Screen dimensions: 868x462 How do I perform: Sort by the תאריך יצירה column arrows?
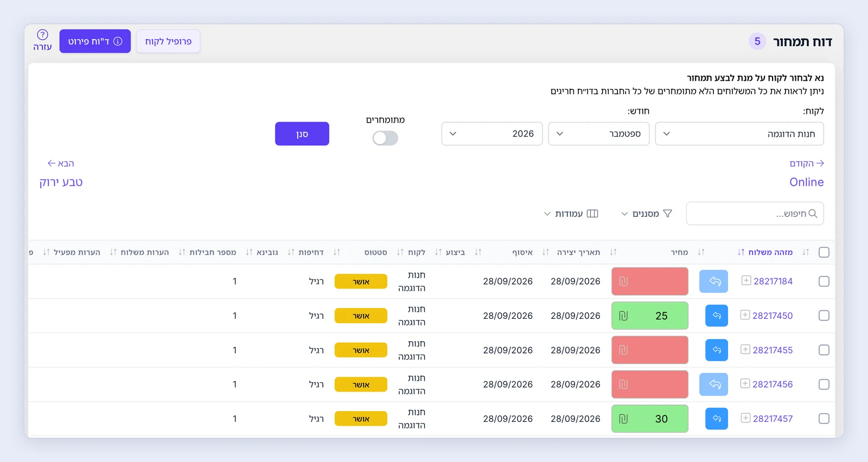tap(546, 252)
